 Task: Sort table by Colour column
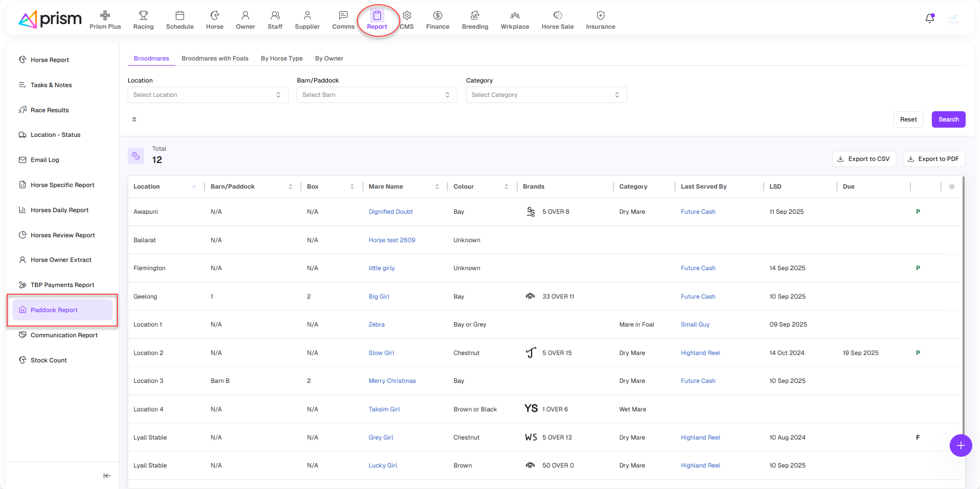[506, 187]
